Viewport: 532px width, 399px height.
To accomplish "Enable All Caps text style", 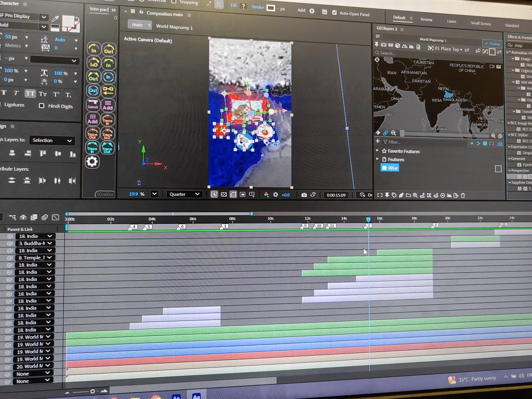I will click(x=30, y=94).
